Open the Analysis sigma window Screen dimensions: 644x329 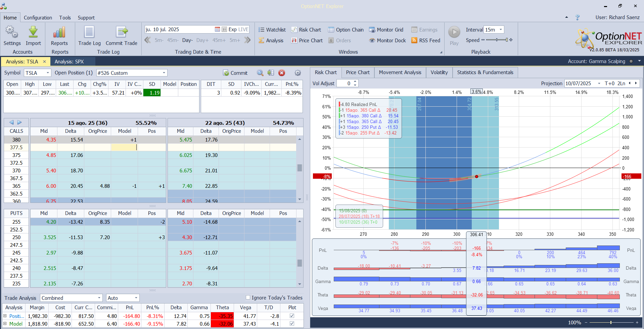click(271, 41)
